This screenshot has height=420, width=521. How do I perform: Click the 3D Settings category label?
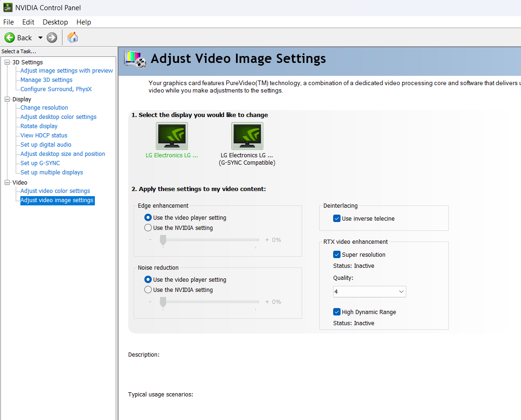[x=28, y=62]
